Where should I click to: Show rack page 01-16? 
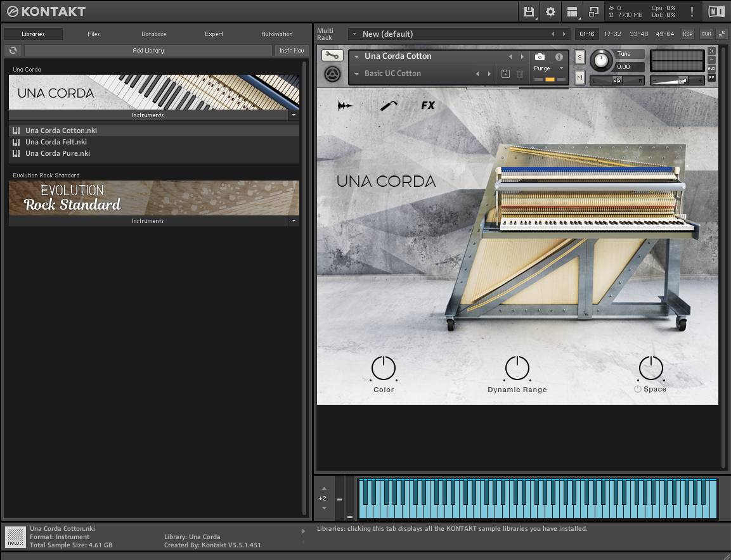point(586,34)
